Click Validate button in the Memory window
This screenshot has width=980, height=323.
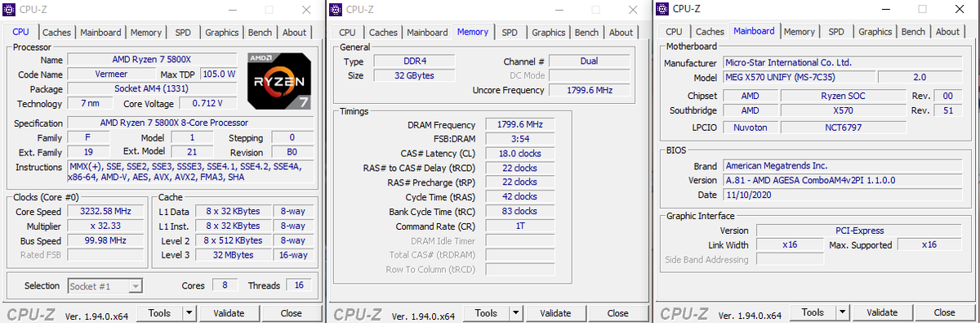(x=555, y=312)
